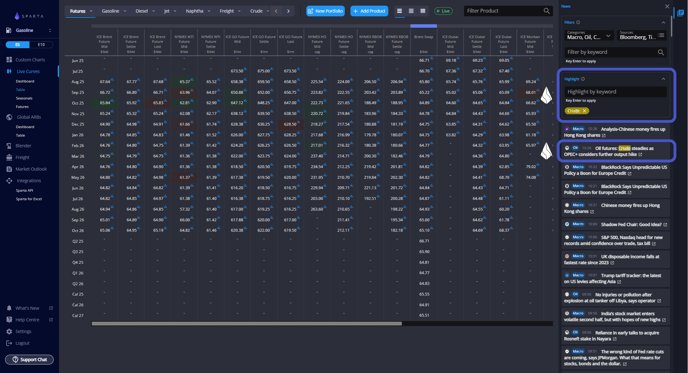
Task: Open the Oil futures Crude steadies article
Action: pyautogui.click(x=615, y=151)
